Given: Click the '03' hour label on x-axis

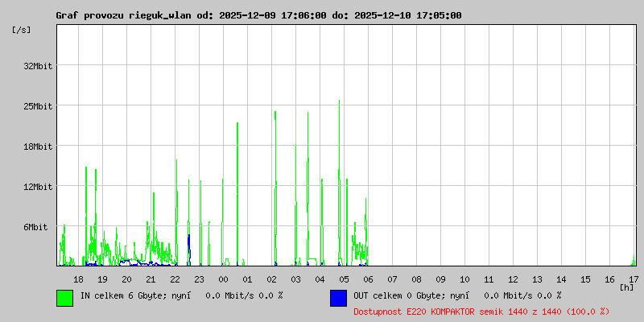Looking at the screenshot, I should (295, 279).
